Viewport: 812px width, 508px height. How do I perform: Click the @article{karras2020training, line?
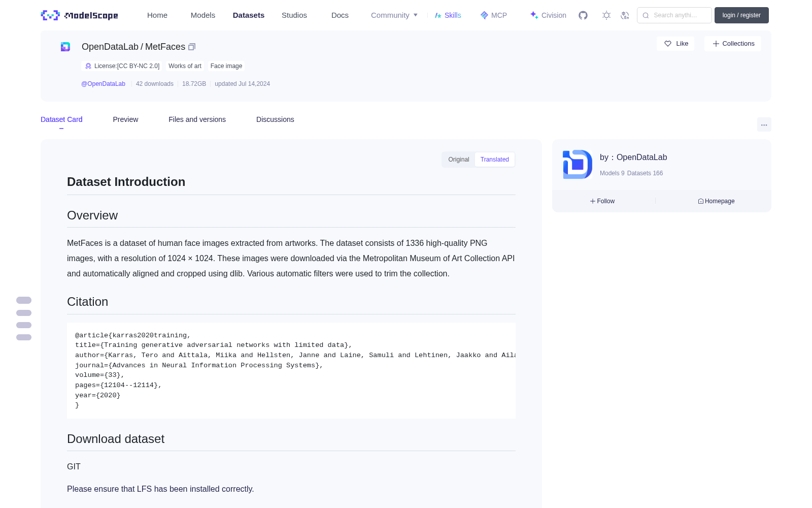click(x=133, y=335)
